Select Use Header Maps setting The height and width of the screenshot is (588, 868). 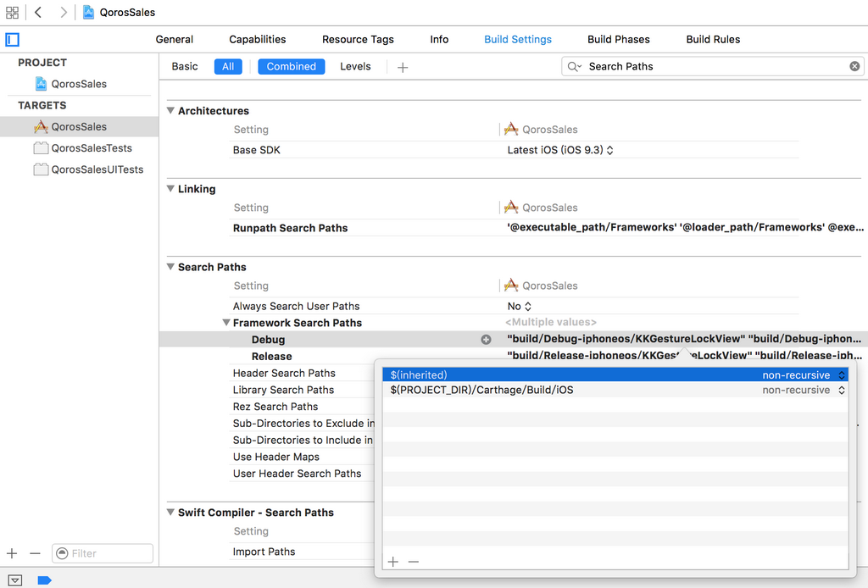(276, 457)
